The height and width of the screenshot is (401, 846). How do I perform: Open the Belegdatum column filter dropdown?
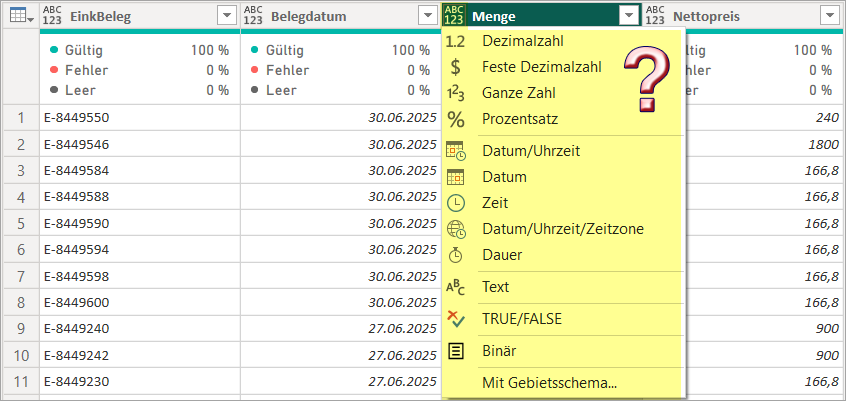pyautogui.click(x=426, y=16)
